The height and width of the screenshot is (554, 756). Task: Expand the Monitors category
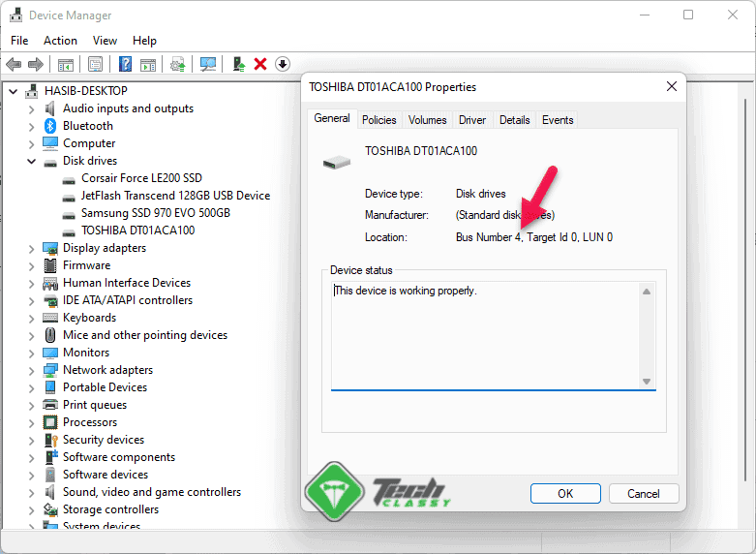coord(31,354)
